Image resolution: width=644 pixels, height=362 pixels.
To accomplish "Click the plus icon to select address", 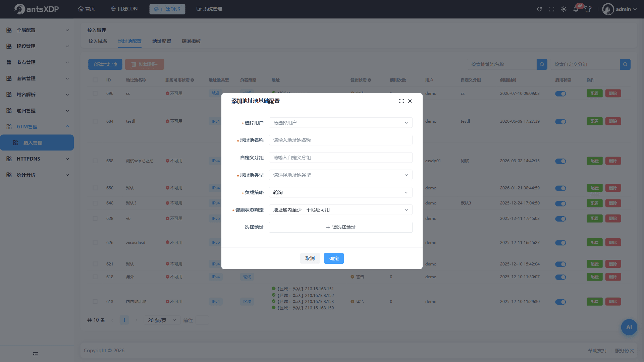I will point(328,227).
